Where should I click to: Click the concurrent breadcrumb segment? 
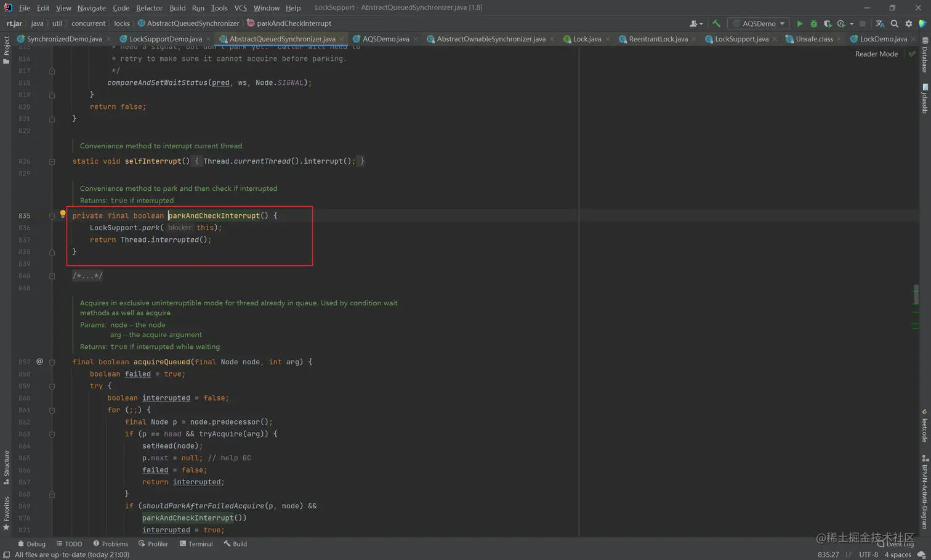tap(88, 23)
